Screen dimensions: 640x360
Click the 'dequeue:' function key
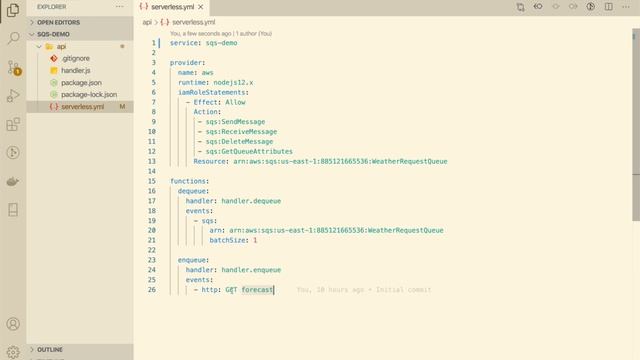193,191
